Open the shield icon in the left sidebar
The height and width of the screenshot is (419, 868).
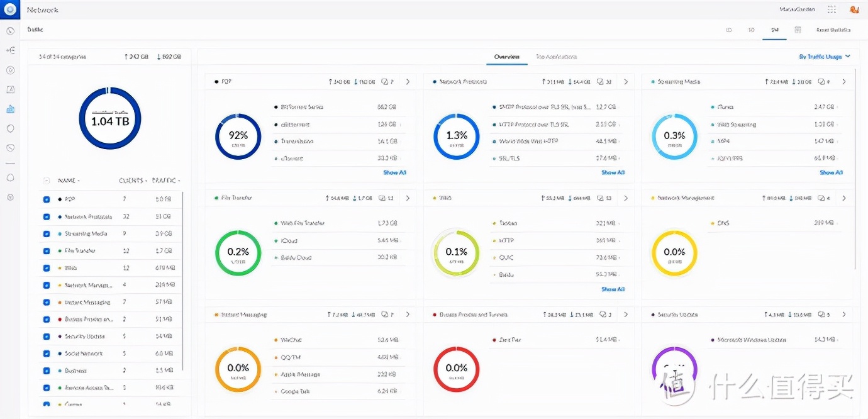(x=10, y=128)
